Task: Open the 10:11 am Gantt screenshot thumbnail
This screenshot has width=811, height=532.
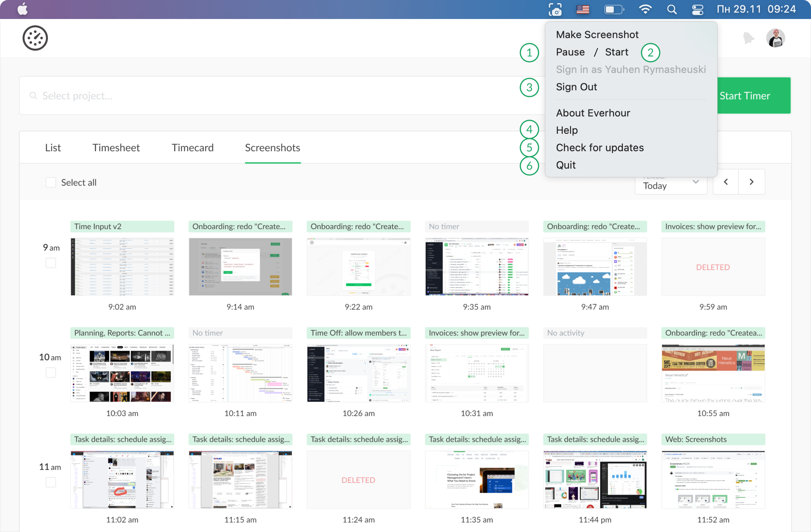Action: click(x=240, y=373)
